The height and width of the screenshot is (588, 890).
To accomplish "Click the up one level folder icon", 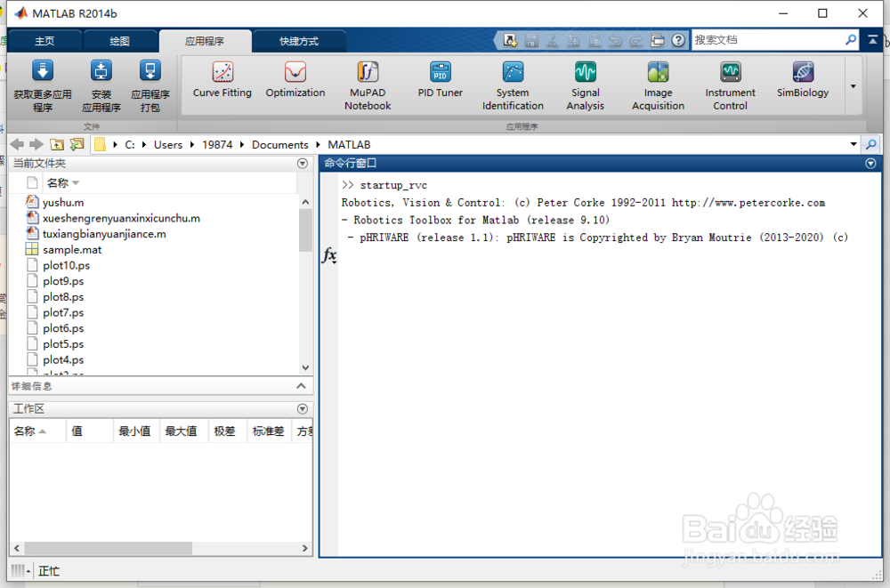I will 57,145.
